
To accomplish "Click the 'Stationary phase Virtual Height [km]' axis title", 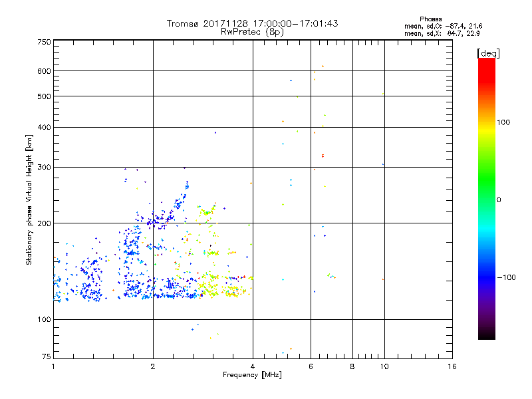I will (29, 199).
